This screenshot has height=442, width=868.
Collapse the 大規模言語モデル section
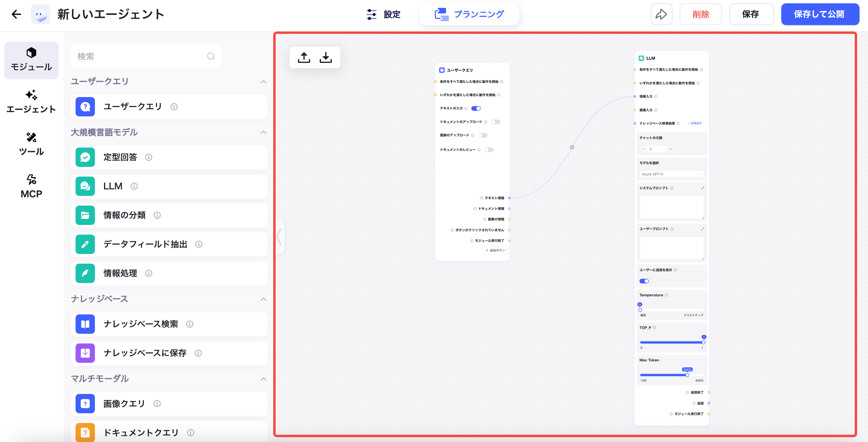pyautogui.click(x=264, y=132)
